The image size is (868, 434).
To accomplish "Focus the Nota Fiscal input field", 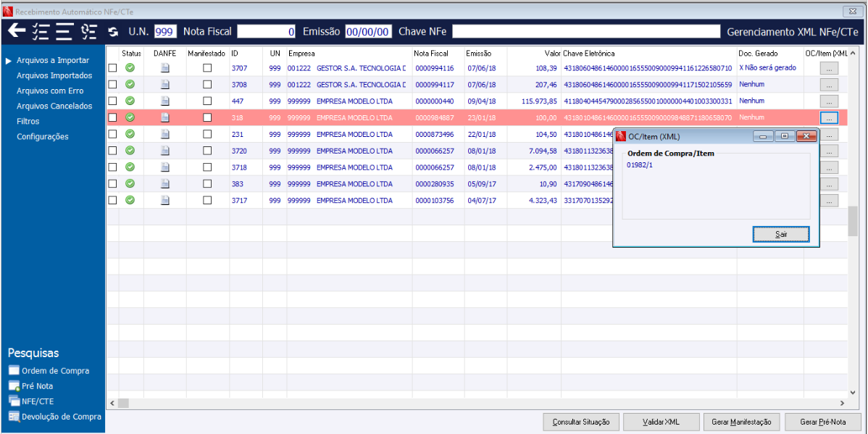I will tap(266, 32).
